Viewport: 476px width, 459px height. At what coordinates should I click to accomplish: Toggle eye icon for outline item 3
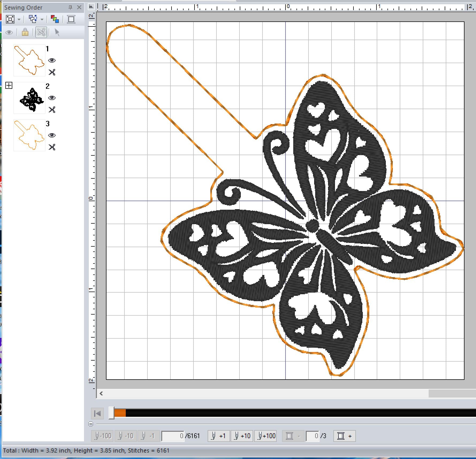(52, 135)
